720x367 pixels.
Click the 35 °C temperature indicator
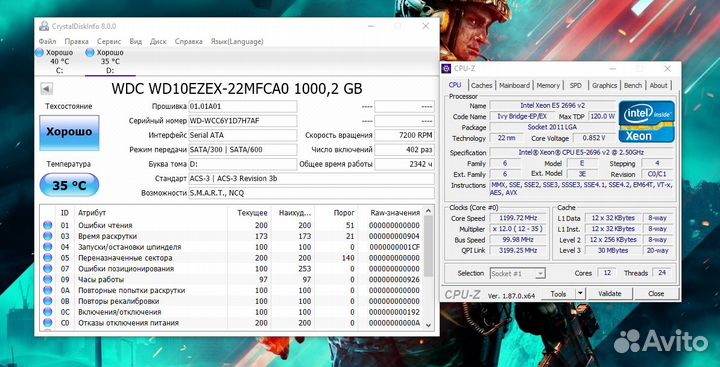[69, 186]
